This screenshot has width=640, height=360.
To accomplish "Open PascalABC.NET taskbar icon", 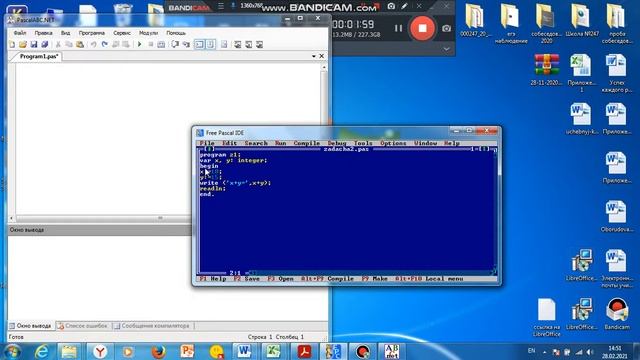I will [x=392, y=351].
